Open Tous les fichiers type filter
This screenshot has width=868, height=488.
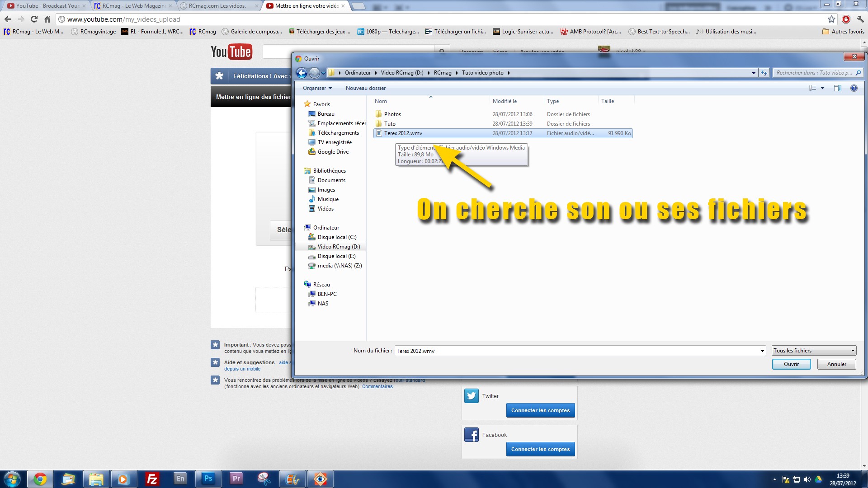point(814,351)
